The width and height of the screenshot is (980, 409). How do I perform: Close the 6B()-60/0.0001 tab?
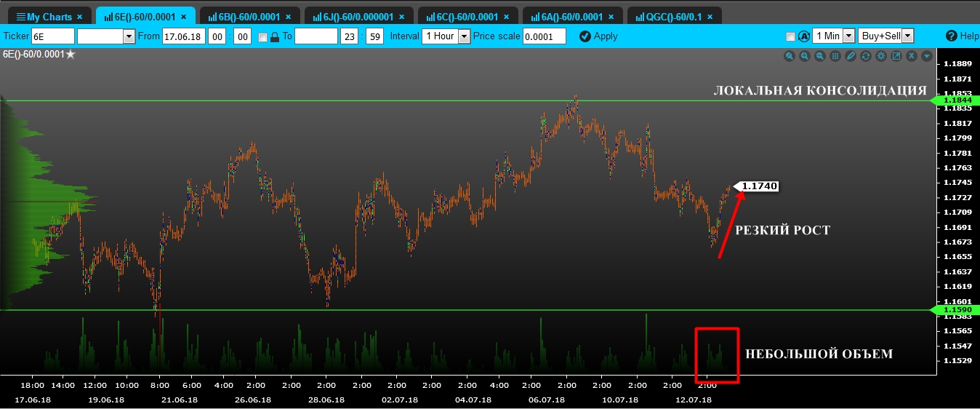[x=287, y=16]
